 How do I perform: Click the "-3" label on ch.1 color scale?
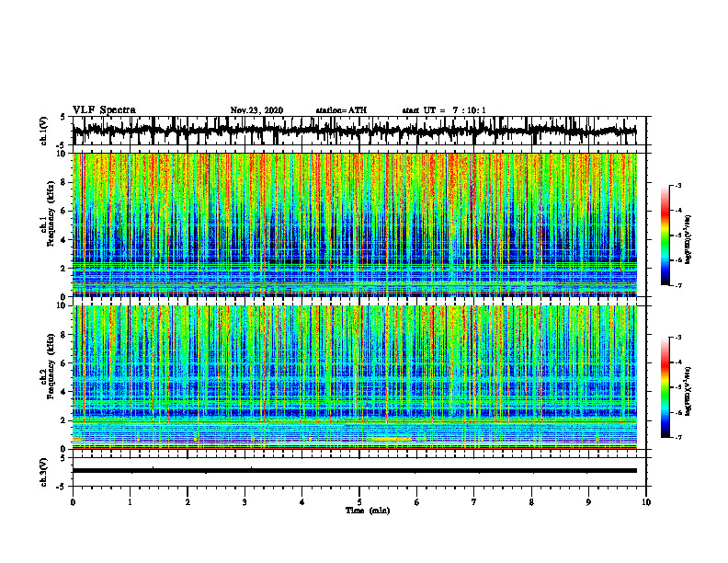tap(678, 186)
